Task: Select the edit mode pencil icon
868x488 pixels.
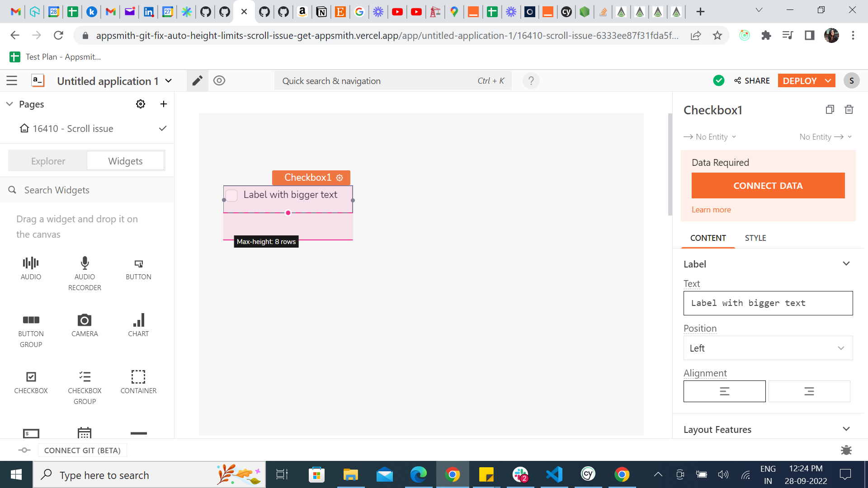Action: point(198,81)
